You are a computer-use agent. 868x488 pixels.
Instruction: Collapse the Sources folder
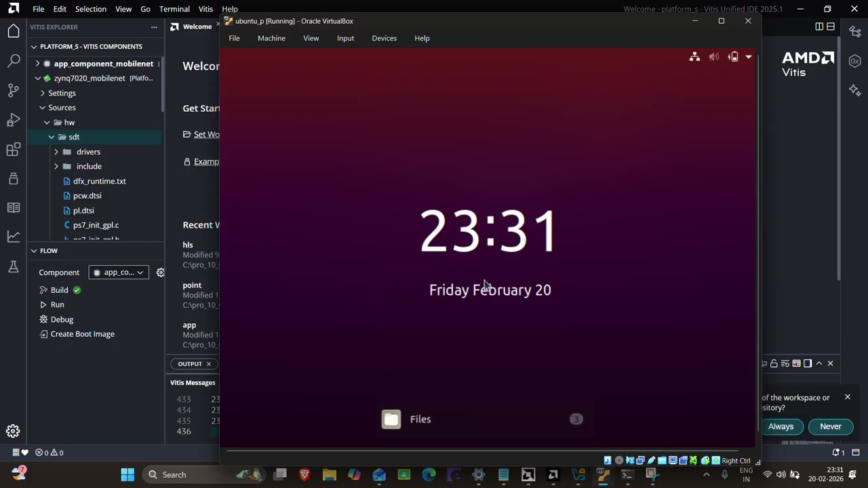pos(42,108)
